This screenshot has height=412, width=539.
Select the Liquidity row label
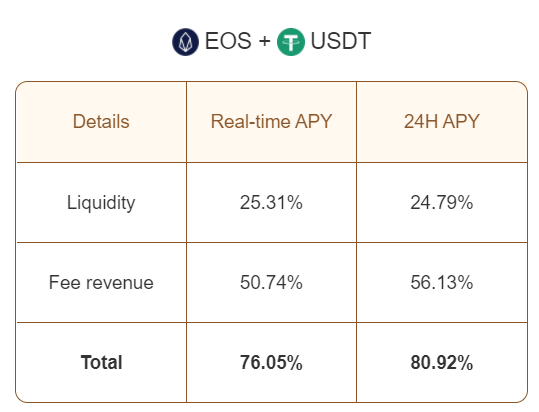point(101,203)
